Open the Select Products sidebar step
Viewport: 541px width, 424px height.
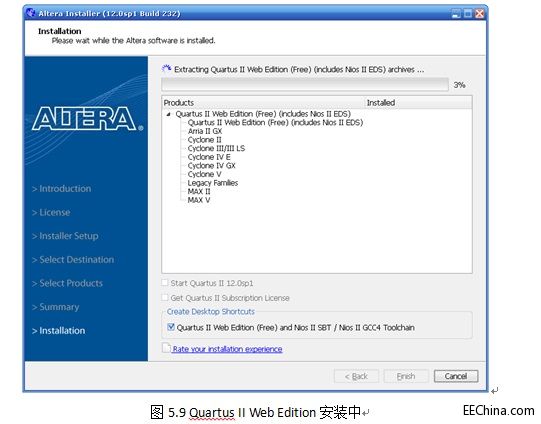click(67, 283)
